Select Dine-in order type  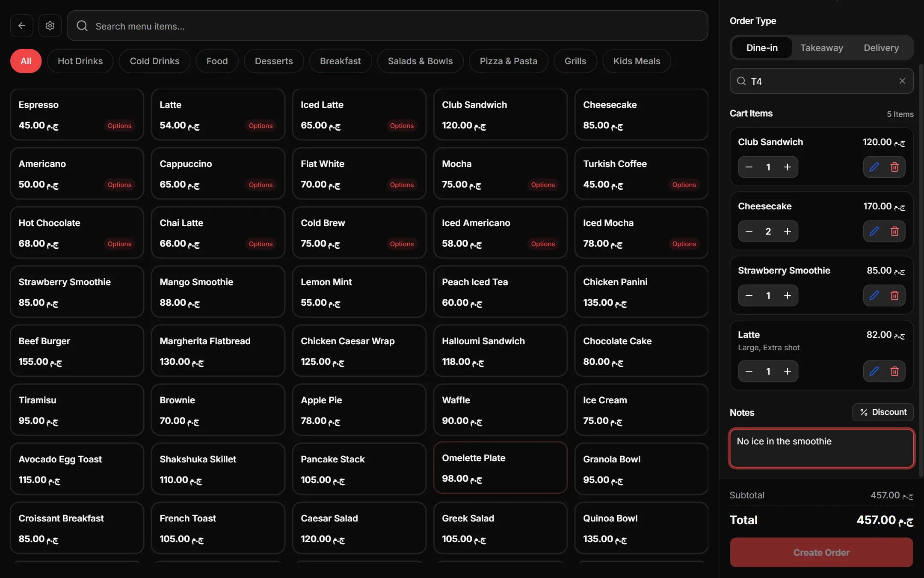pos(762,48)
